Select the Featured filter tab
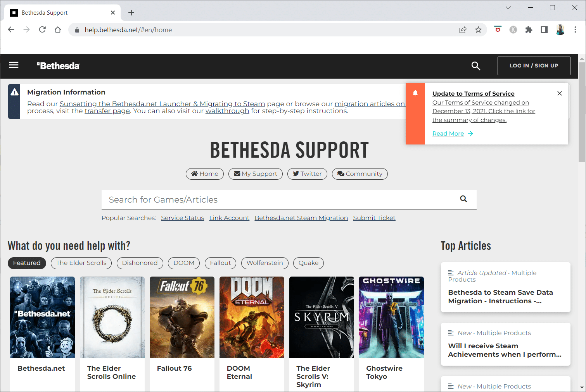 click(x=27, y=263)
